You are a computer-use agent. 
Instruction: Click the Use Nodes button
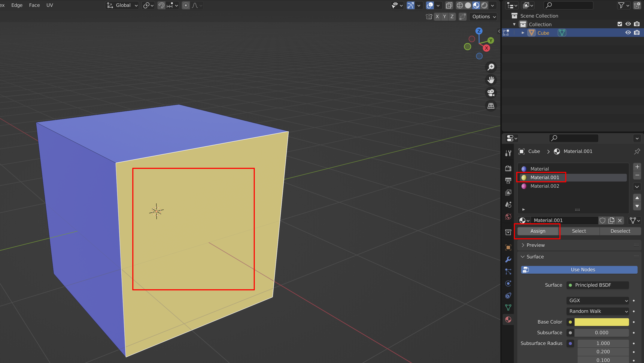[579, 270]
